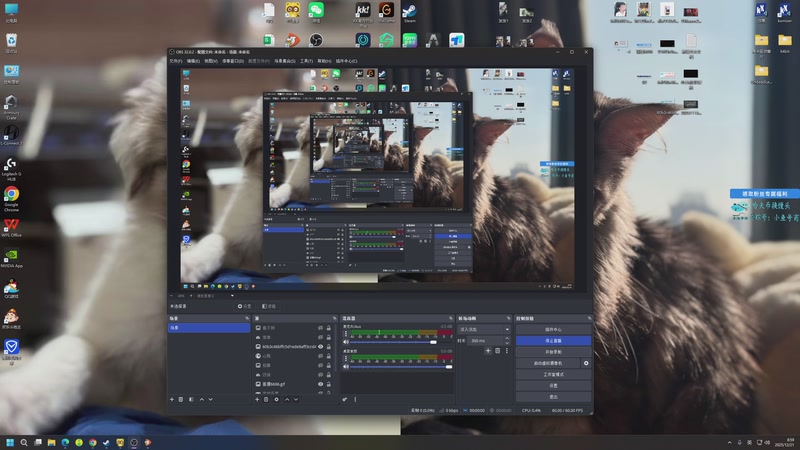This screenshot has height=450, width=800.
Task: Open the Tools menu in OBS
Action: 306,61
